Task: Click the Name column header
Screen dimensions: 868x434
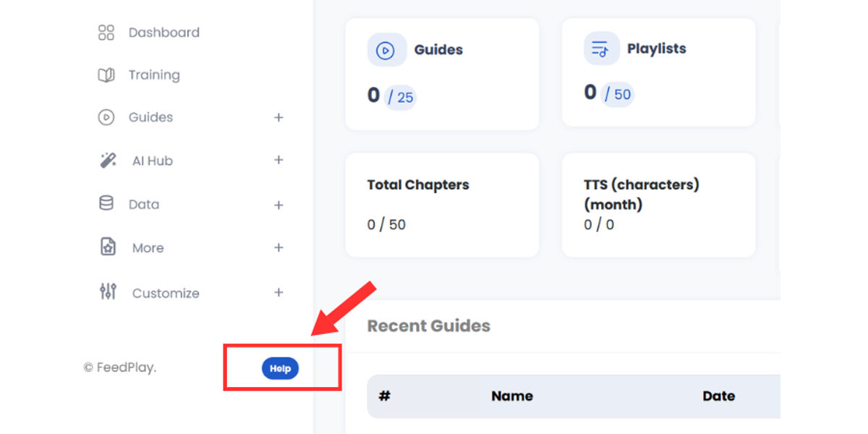Action: [x=512, y=396]
